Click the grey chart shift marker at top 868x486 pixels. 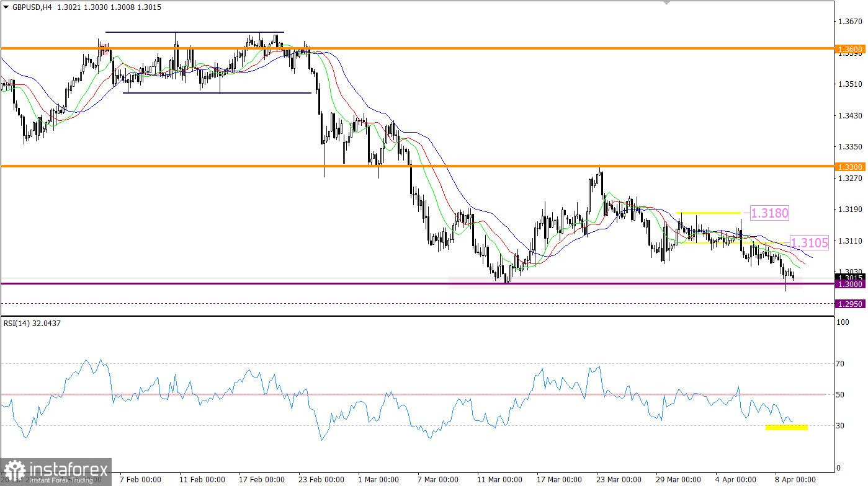coord(667,3)
